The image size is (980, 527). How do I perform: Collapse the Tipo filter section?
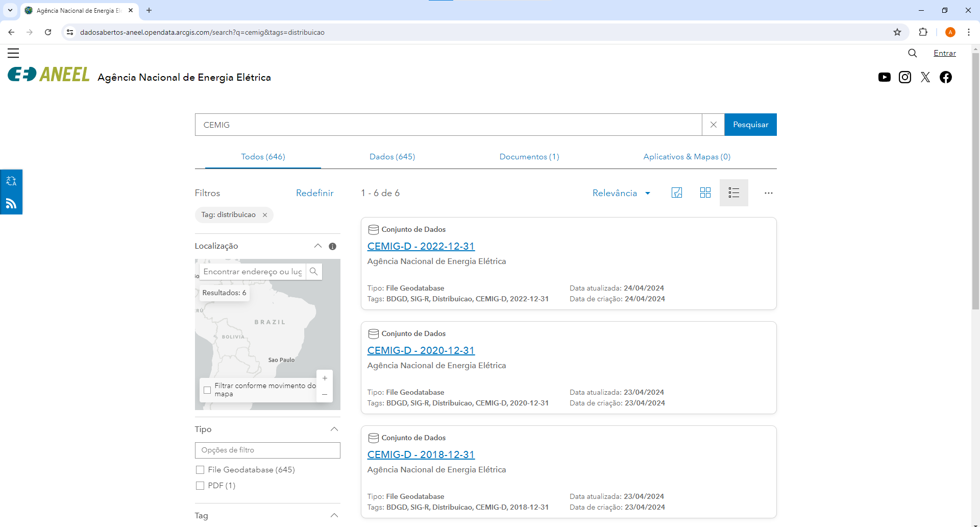click(334, 429)
